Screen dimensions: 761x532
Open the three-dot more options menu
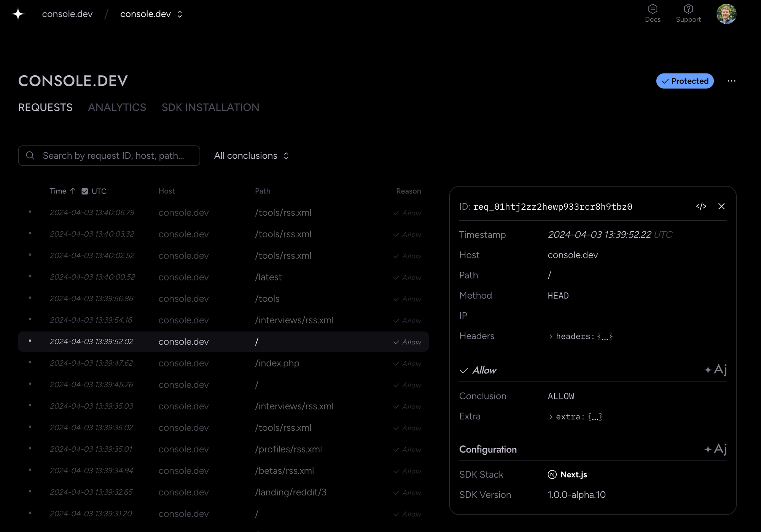click(731, 81)
